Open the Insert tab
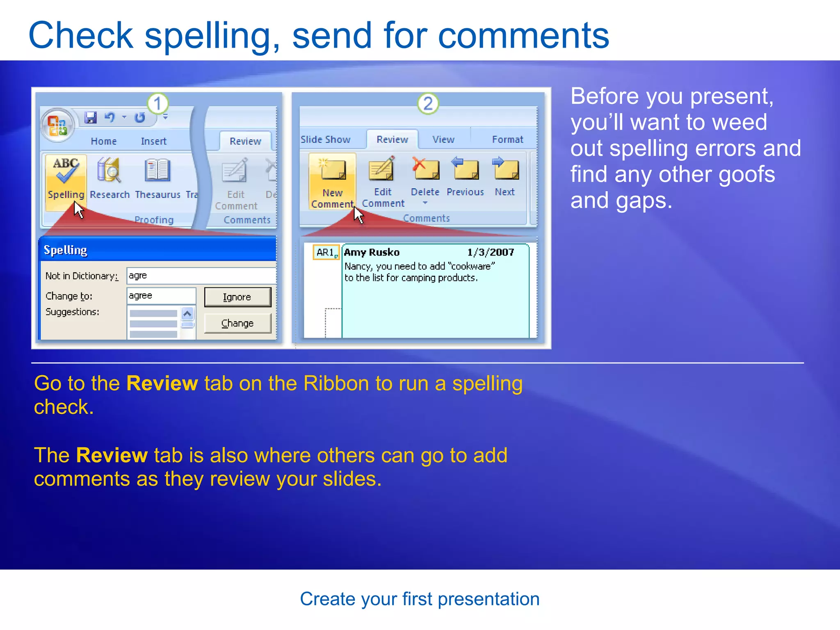The image size is (840, 630). [153, 141]
